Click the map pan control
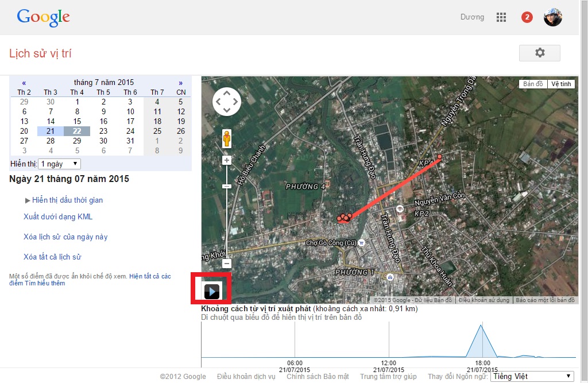 [226, 102]
